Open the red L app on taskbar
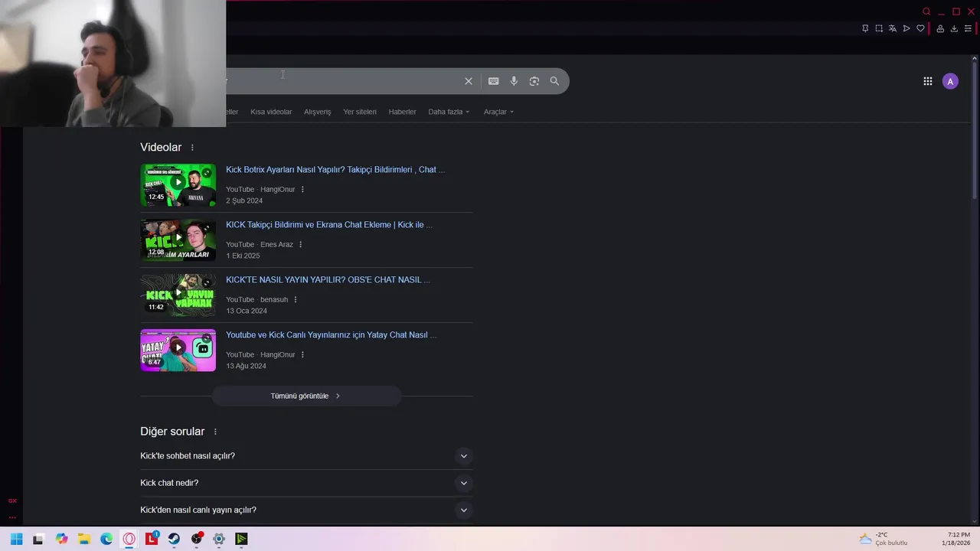 (152, 539)
